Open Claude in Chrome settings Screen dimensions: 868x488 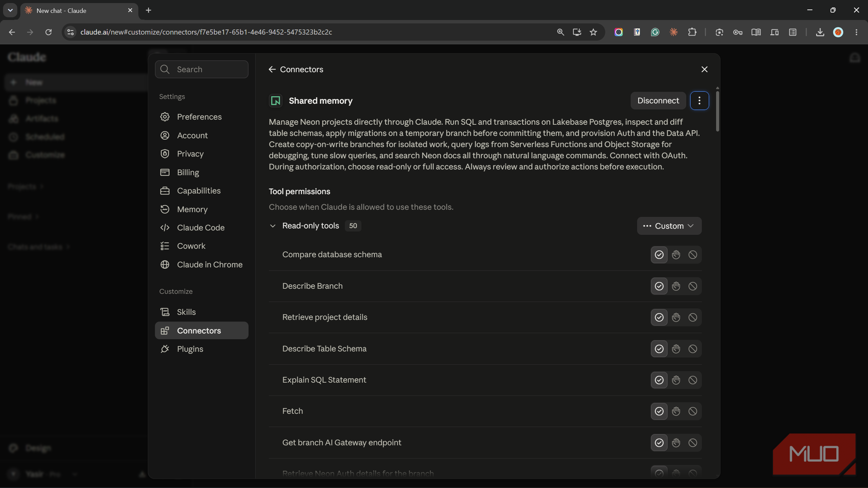(201, 265)
